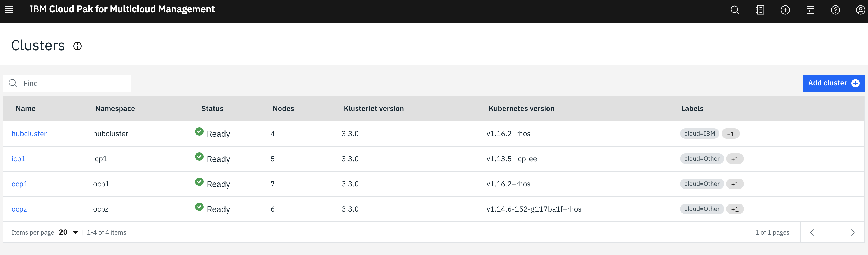Click the Add cluster button
868x255 pixels.
pyautogui.click(x=834, y=83)
